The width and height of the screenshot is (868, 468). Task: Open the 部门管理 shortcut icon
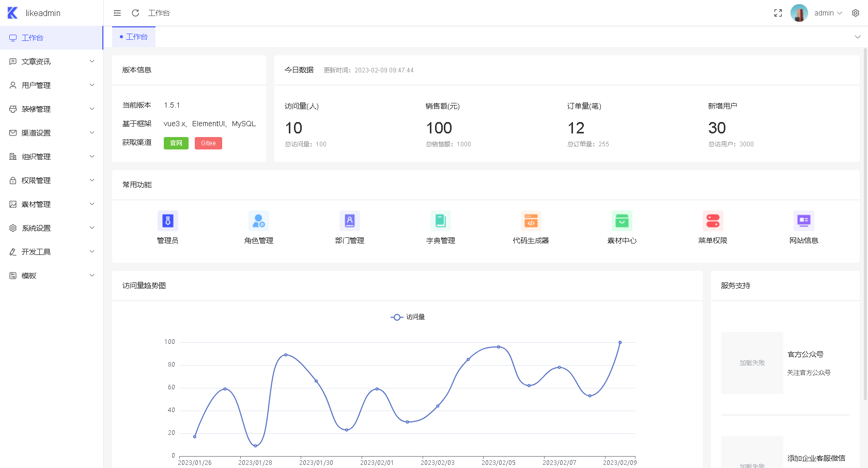point(350,221)
